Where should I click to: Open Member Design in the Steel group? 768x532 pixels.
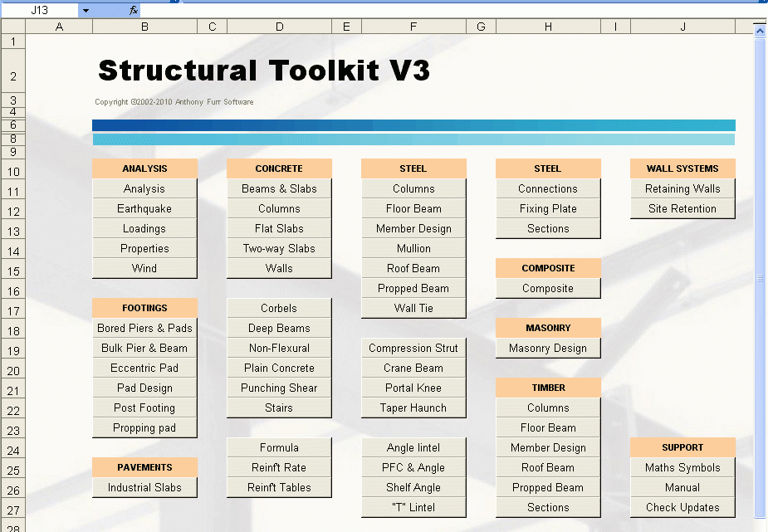[413, 228]
